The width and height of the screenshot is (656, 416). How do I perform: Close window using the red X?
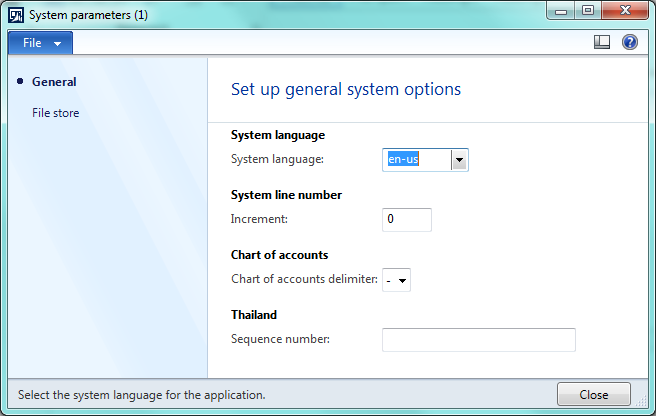[625, 10]
